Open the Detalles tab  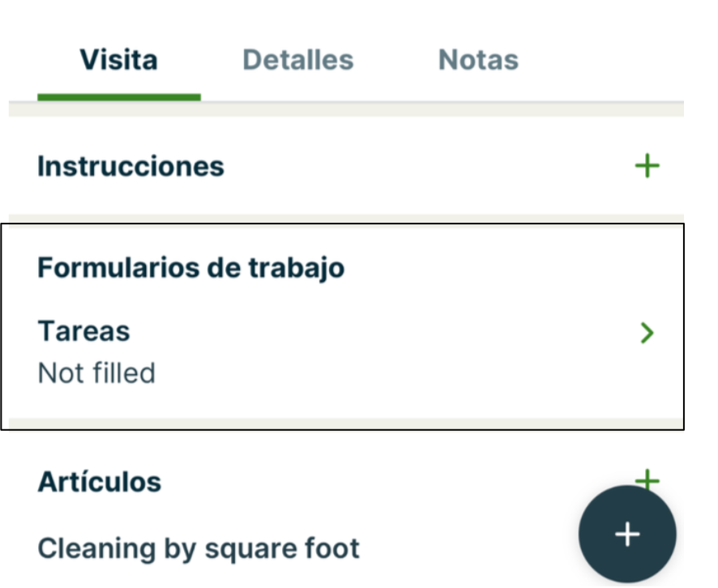pos(297,60)
